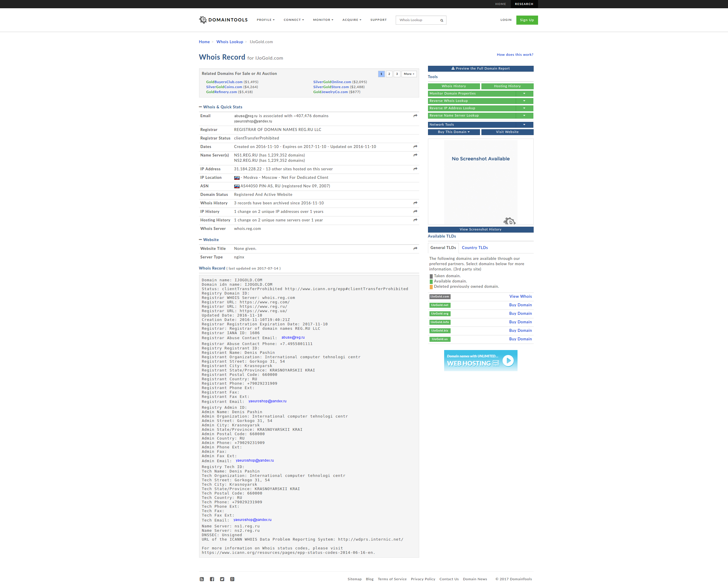The image size is (728, 587).
Task: Click Buy Domain for IJoGold.org
Action: pos(520,313)
